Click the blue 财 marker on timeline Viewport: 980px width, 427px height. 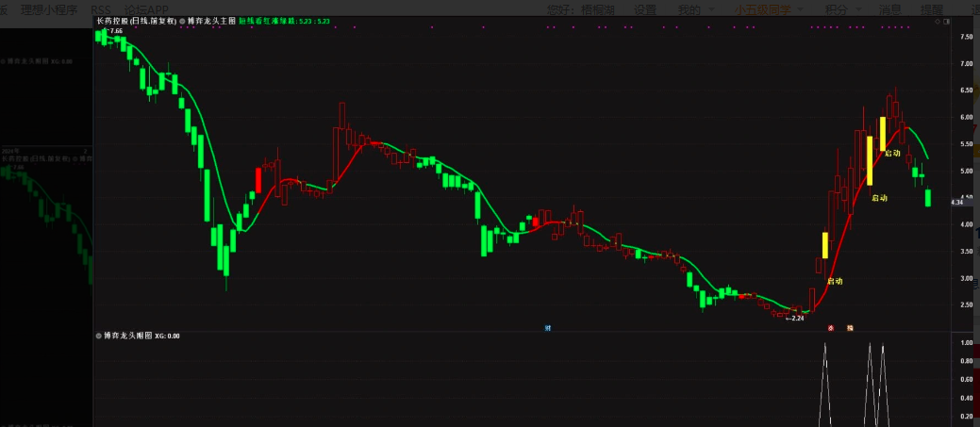coord(548,328)
